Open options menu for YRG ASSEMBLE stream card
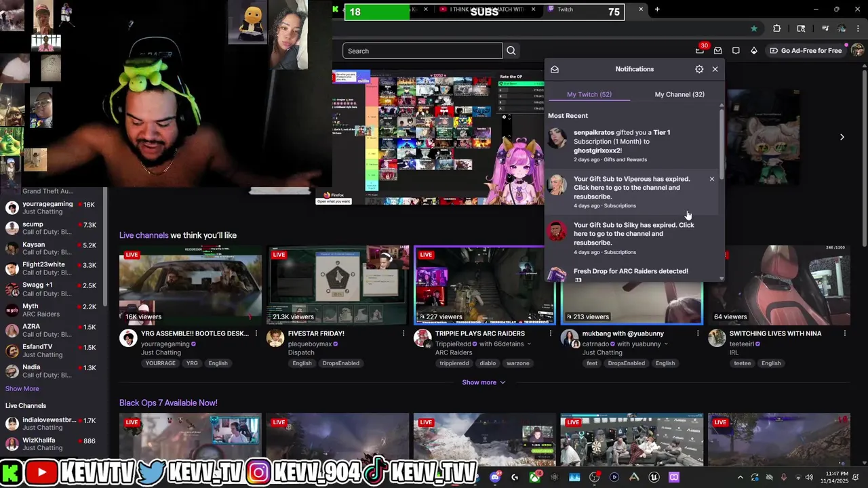Screen dimensions: 868x488 coord(256,333)
